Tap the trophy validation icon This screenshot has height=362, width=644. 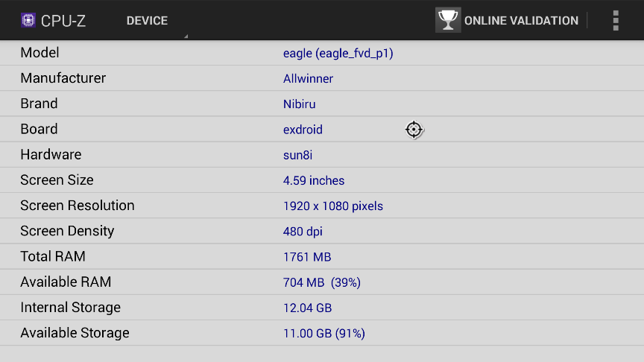(x=448, y=20)
